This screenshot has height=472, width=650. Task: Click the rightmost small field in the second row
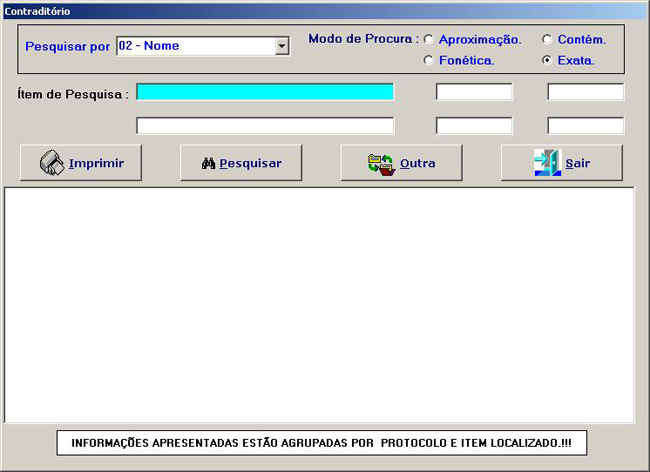point(586,126)
